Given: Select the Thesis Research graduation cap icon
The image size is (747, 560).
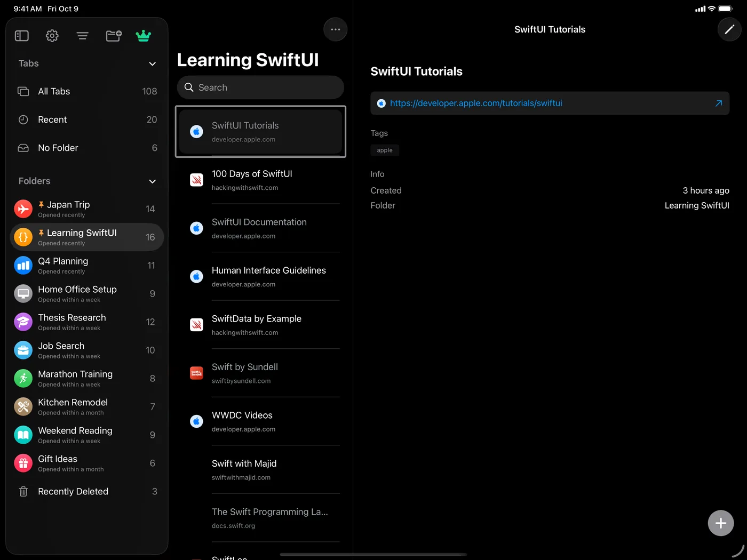Looking at the screenshot, I should pyautogui.click(x=23, y=322).
